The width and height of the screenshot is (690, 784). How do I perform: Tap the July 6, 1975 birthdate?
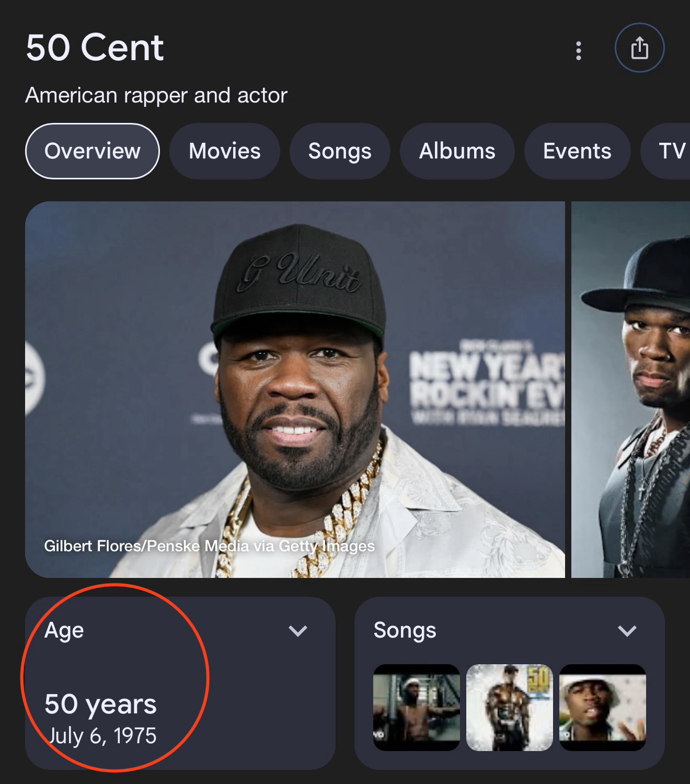point(102,736)
